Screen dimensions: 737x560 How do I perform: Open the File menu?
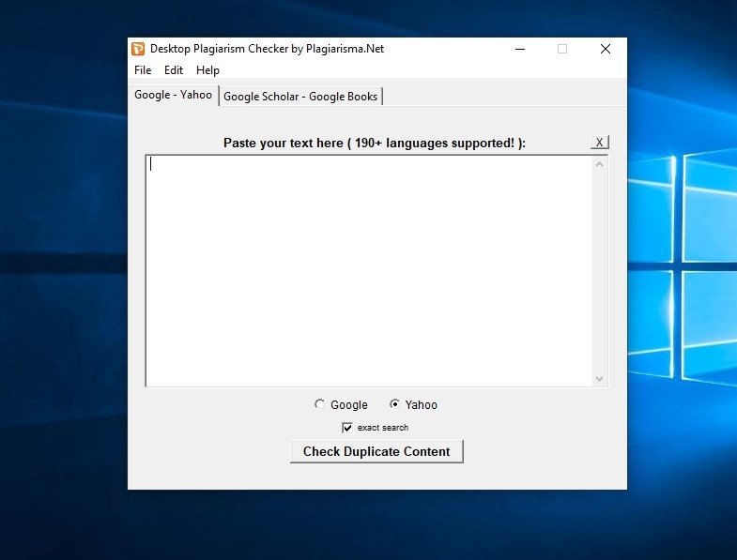(x=143, y=70)
